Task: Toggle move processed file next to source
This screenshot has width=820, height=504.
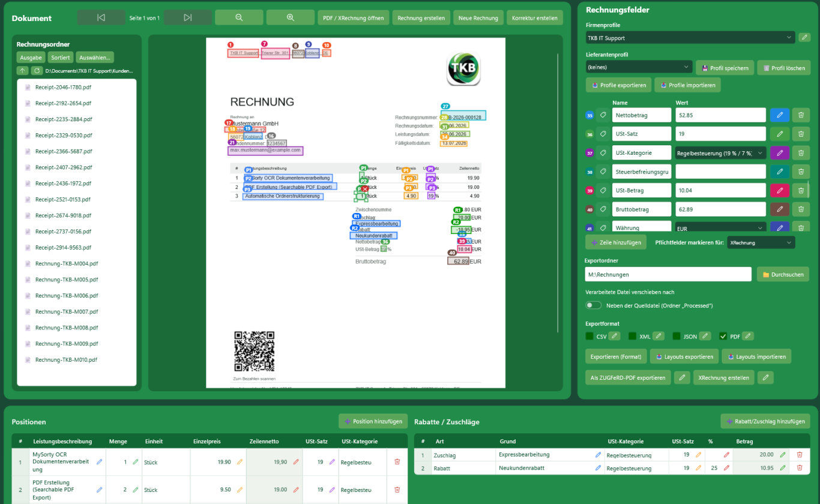Action: point(594,305)
